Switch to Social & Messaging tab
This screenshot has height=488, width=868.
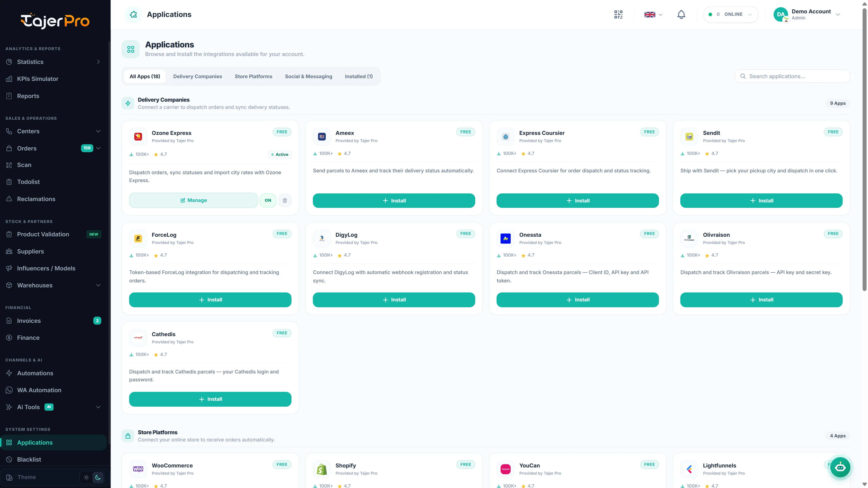coord(308,76)
